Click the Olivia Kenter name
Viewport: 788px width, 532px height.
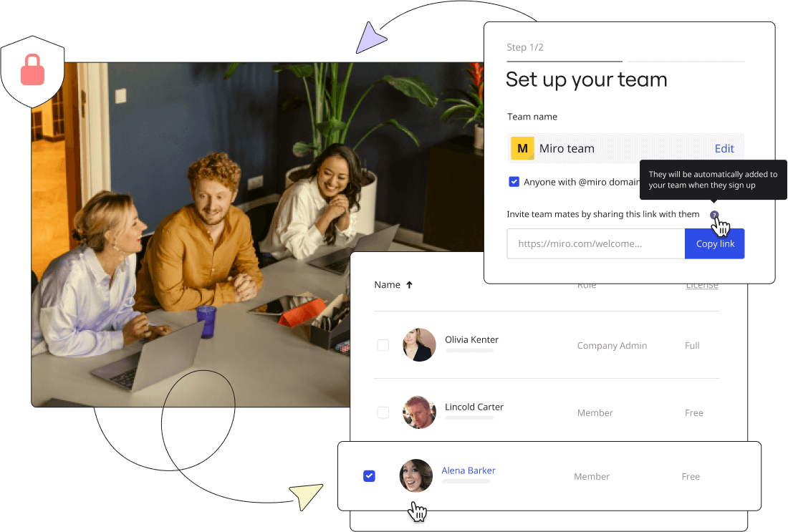pyautogui.click(x=471, y=339)
